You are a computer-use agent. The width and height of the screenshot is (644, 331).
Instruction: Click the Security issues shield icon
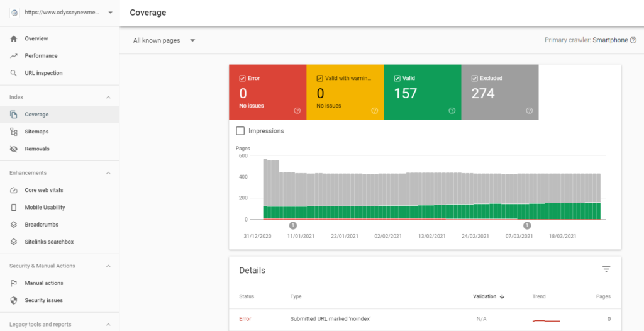pyautogui.click(x=14, y=301)
